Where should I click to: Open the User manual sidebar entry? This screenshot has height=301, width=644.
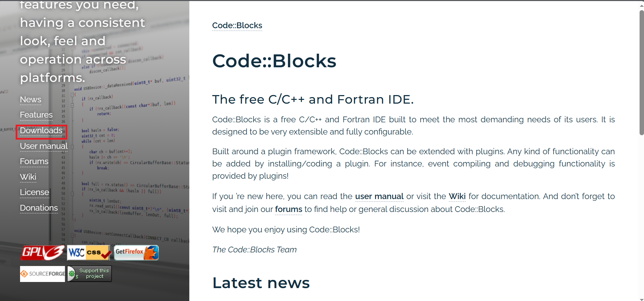[44, 146]
